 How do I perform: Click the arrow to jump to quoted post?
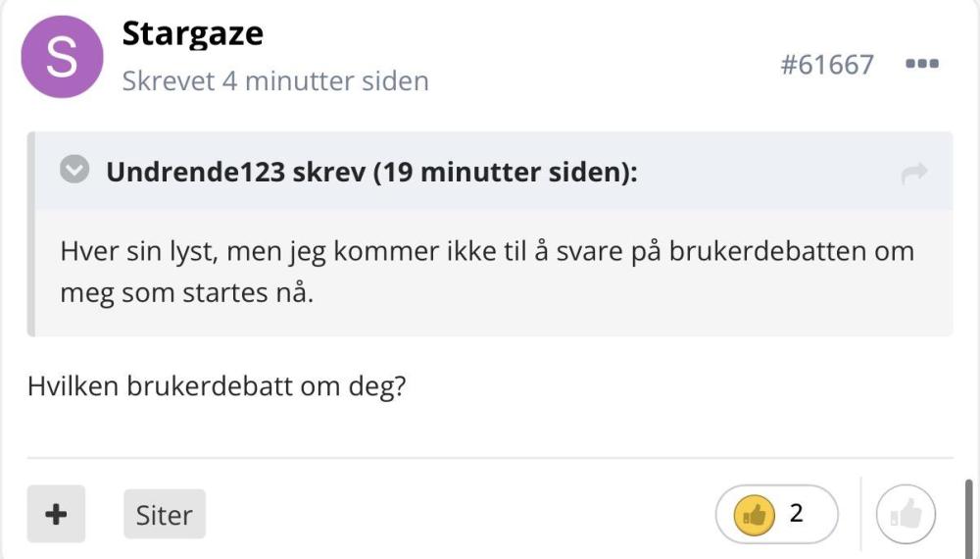point(913,175)
